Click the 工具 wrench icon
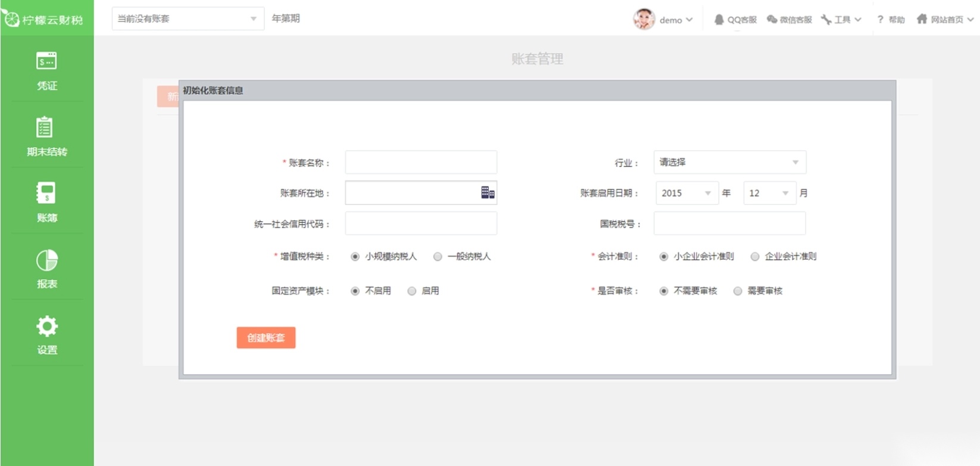 (x=826, y=20)
